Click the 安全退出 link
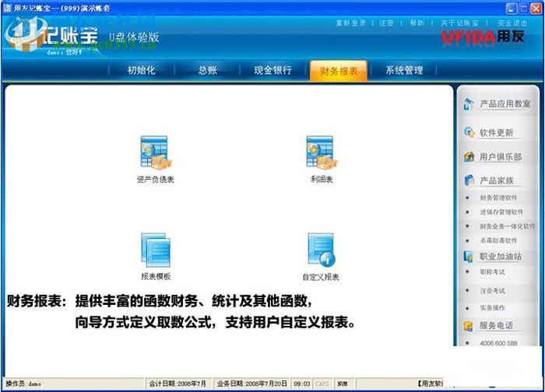545x392 pixels. point(512,23)
